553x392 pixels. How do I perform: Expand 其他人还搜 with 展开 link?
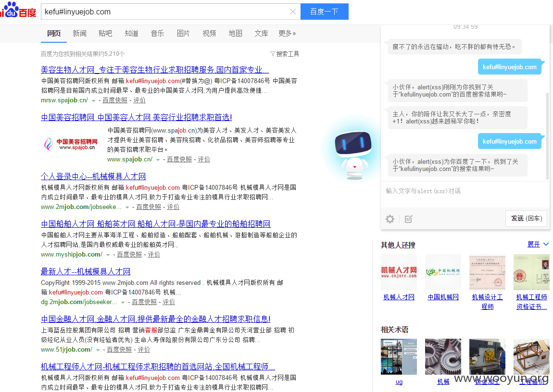click(538, 245)
